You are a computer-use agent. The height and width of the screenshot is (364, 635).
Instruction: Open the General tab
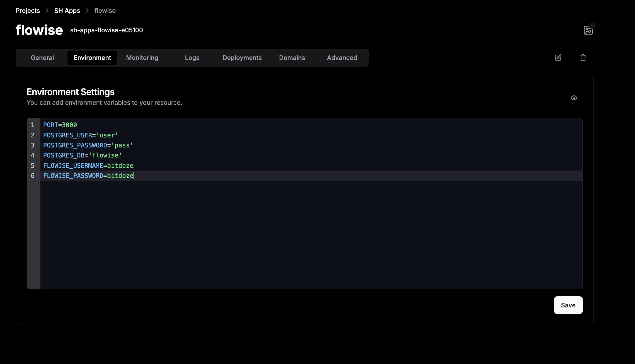click(42, 58)
